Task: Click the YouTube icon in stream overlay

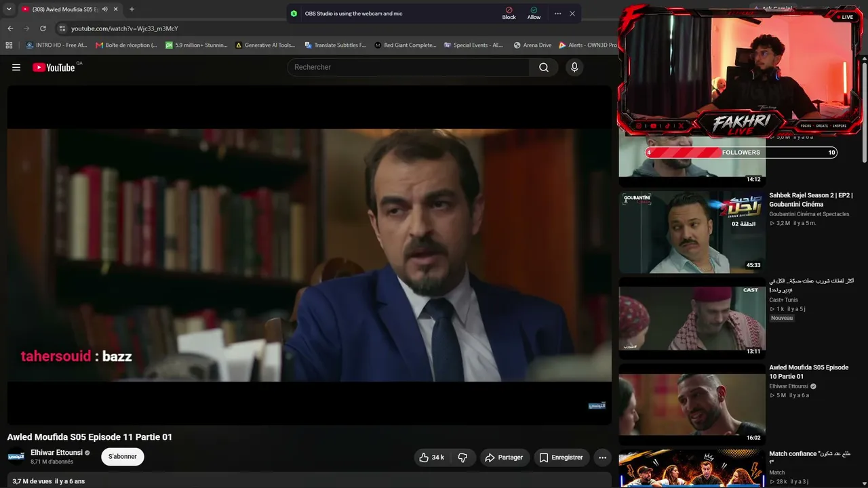Action: [x=654, y=125]
